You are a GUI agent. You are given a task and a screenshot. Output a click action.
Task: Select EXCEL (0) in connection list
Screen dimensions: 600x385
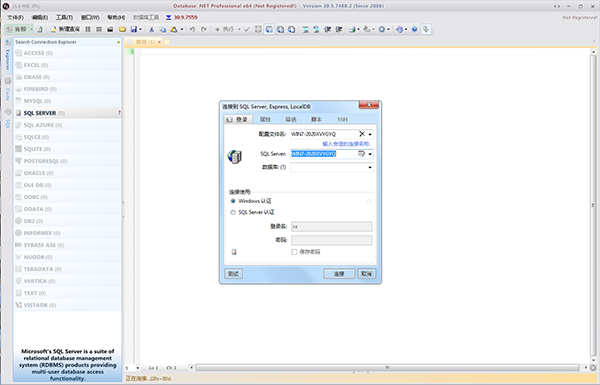67,65
